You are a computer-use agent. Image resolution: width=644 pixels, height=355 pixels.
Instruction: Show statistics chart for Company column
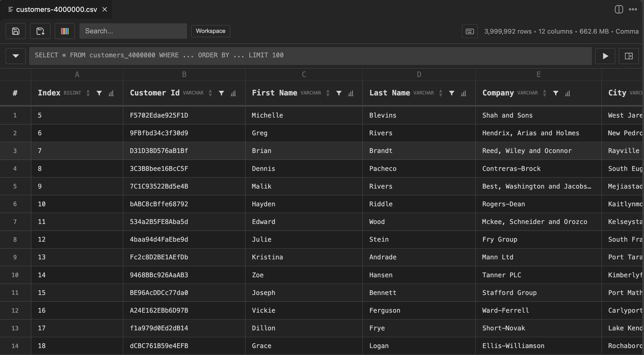[x=568, y=93]
